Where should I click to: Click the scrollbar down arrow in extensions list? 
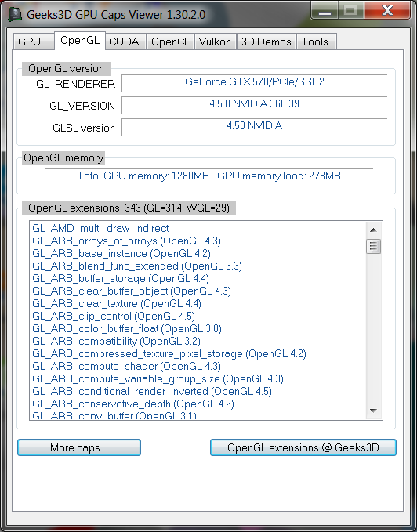click(x=374, y=411)
